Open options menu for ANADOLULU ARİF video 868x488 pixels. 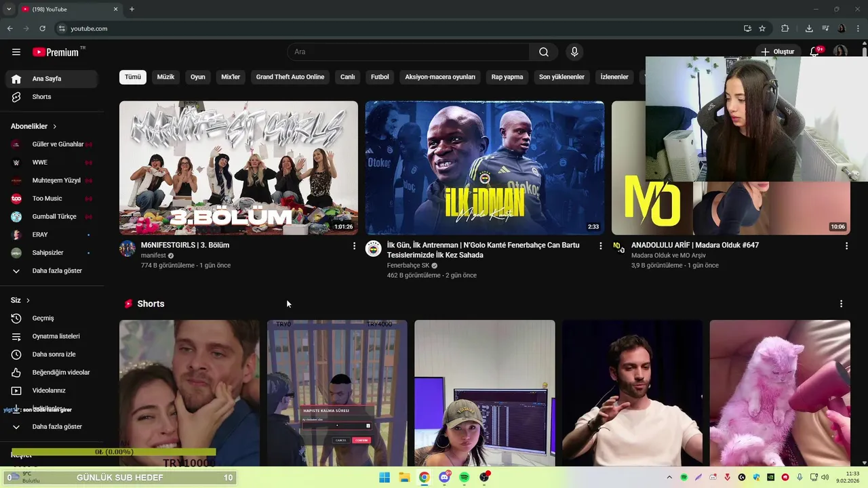pos(846,246)
